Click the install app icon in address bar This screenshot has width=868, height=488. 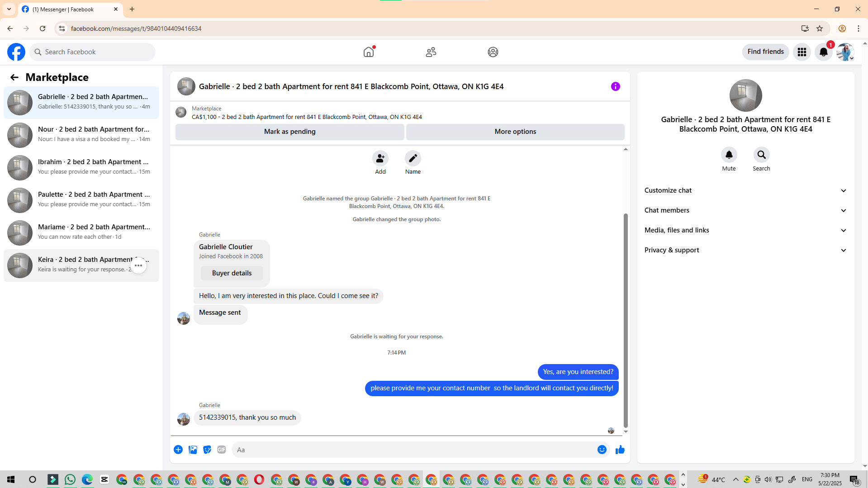point(805,28)
